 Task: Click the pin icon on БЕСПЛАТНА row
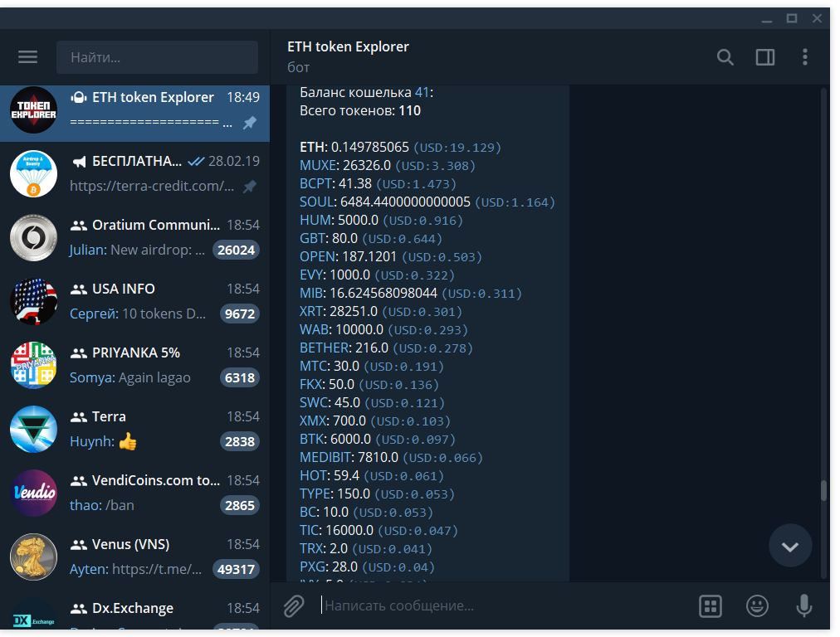click(249, 187)
